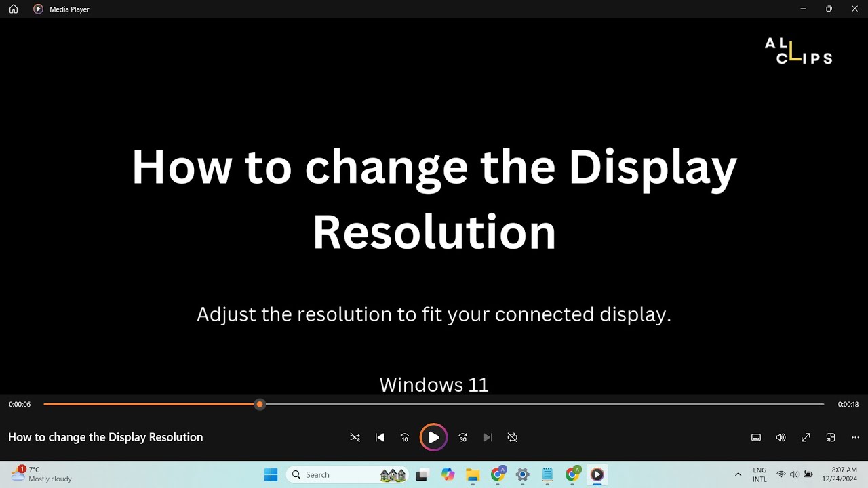Open the subtitles and captions menu
The height and width of the screenshot is (488, 868).
(x=756, y=437)
